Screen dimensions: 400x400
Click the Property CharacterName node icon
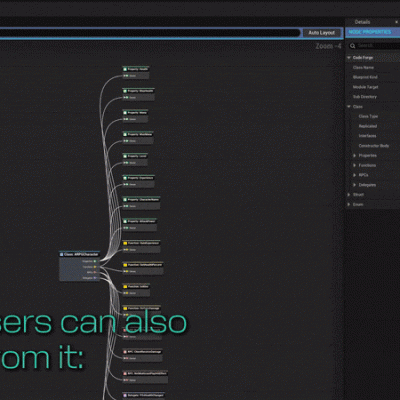125,200
